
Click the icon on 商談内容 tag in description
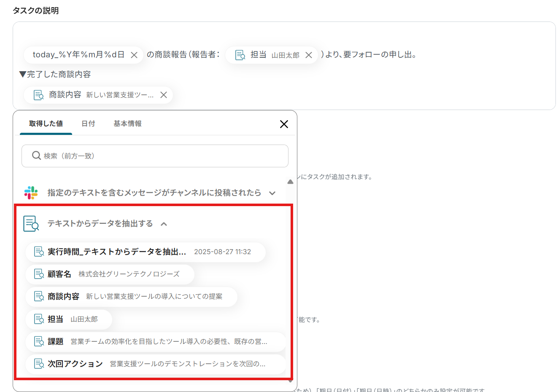click(x=38, y=95)
